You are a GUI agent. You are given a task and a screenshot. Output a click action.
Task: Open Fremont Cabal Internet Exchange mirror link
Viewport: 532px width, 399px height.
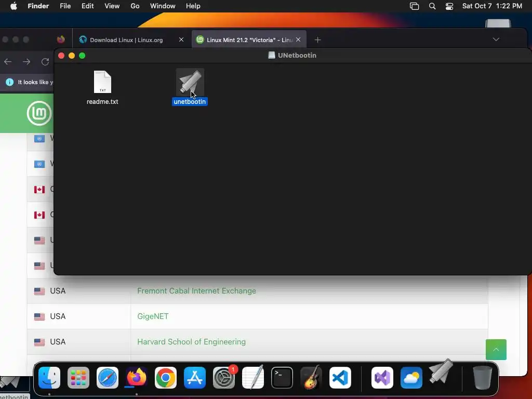(x=196, y=291)
